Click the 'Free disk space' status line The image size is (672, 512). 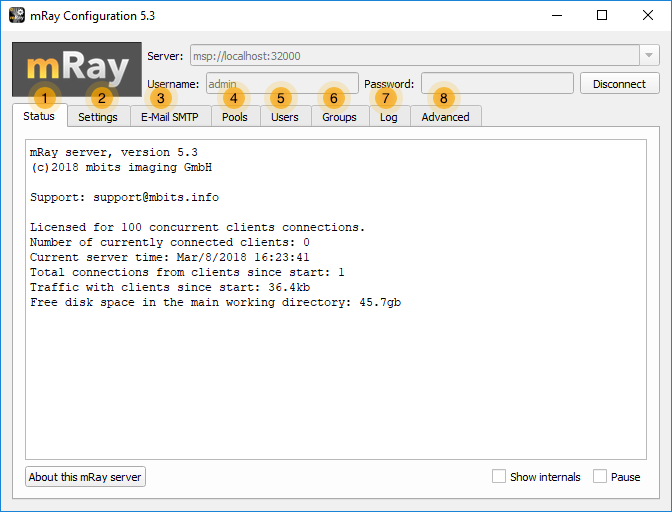coord(215,302)
